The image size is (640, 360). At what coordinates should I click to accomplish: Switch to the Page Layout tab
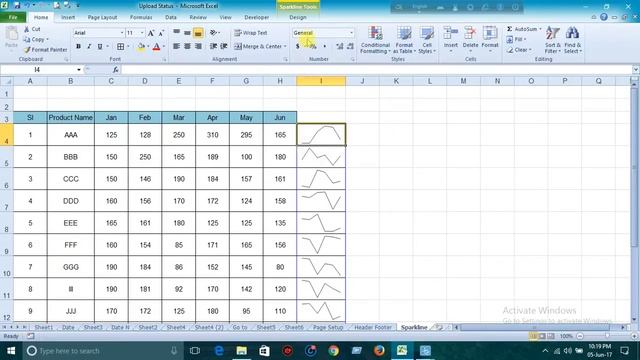point(102,17)
